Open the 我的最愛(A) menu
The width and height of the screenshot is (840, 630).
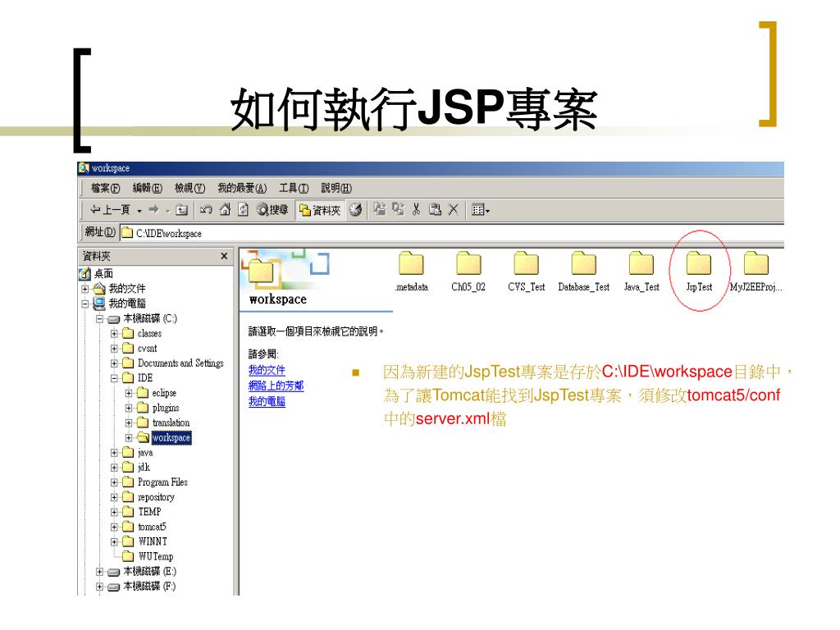pos(242,188)
